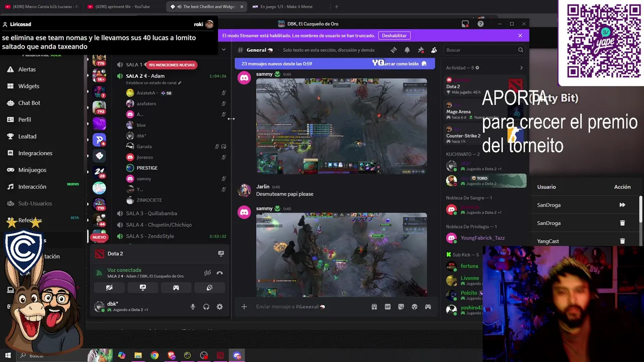Jump to 23 new messages since 0:59
The height and width of the screenshot is (362, 644).
coord(277,64)
